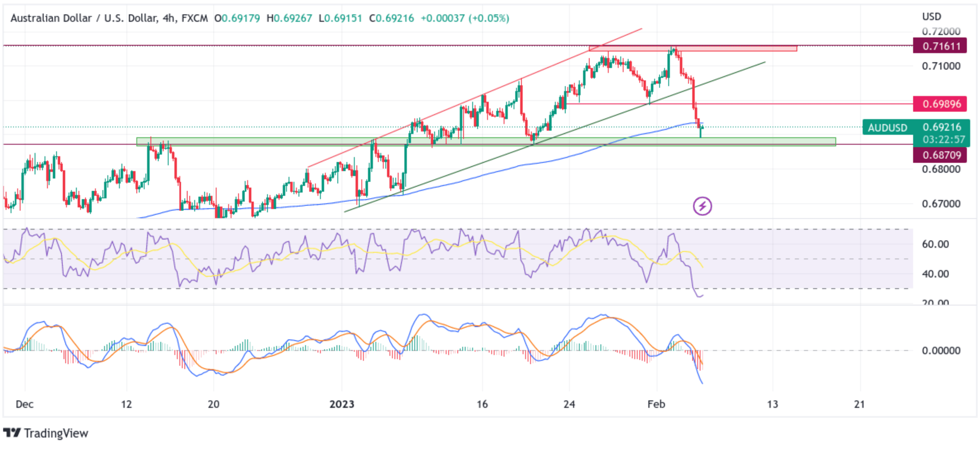Viewport: 980px width, 449px height.
Task: Click the date label 16
Action: [x=482, y=404]
